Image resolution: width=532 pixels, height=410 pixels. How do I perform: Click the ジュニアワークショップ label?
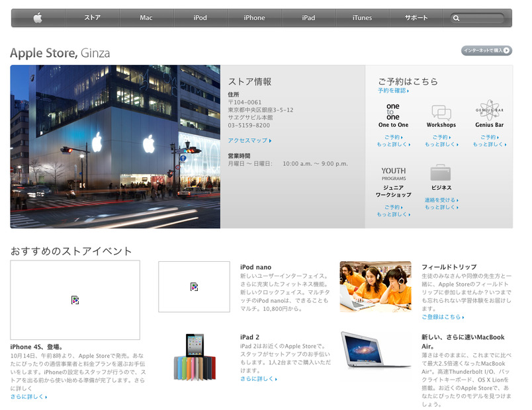393,191
